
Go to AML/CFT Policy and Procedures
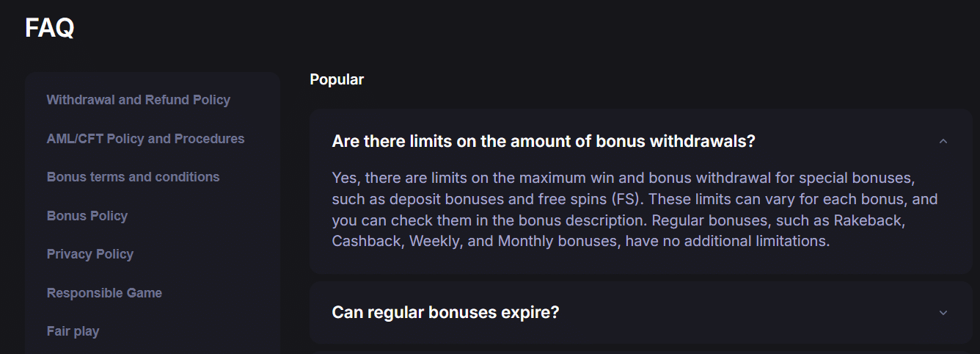coord(145,139)
